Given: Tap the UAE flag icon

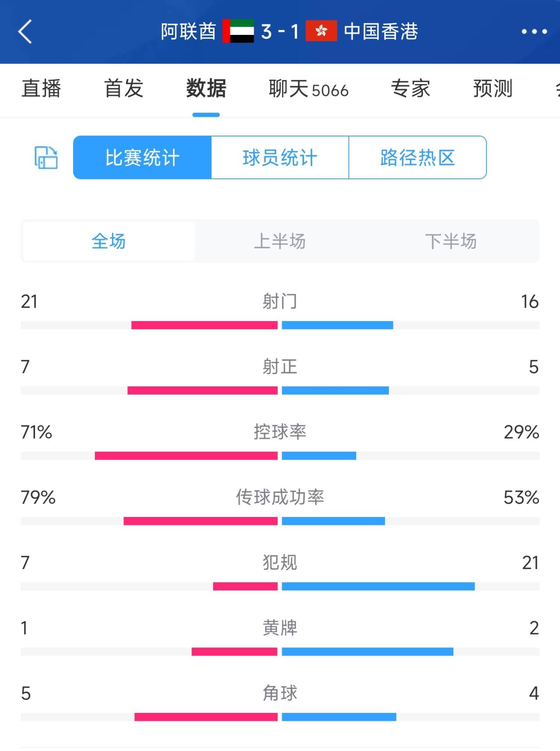Looking at the screenshot, I should click(238, 31).
